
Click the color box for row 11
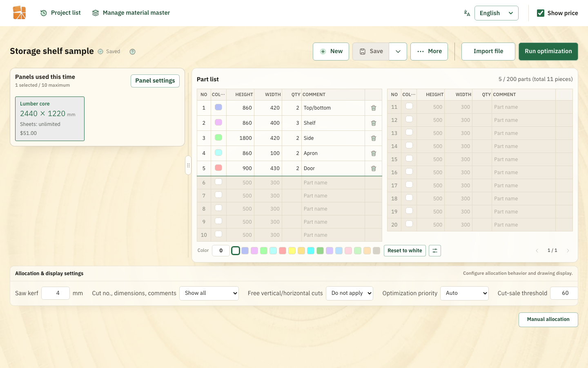[x=409, y=106]
